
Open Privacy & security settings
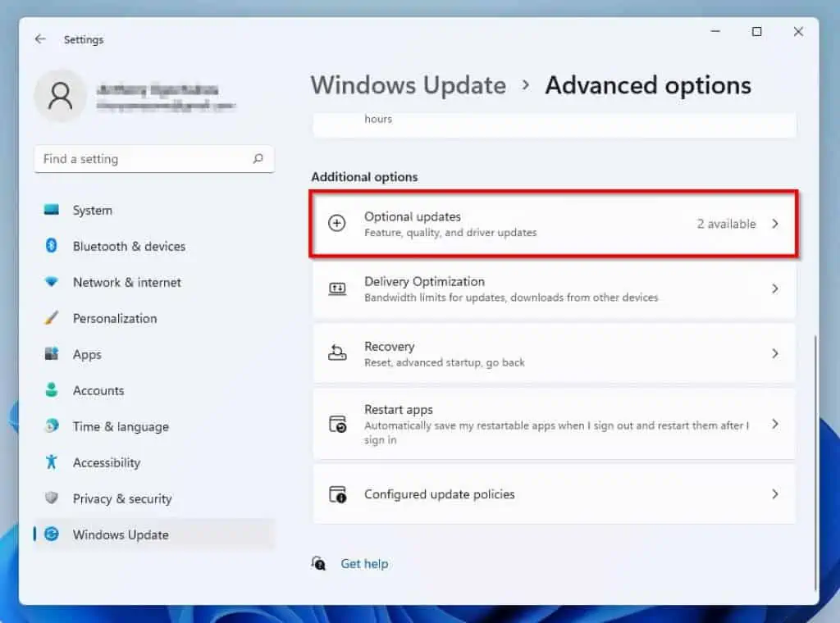click(x=154, y=498)
